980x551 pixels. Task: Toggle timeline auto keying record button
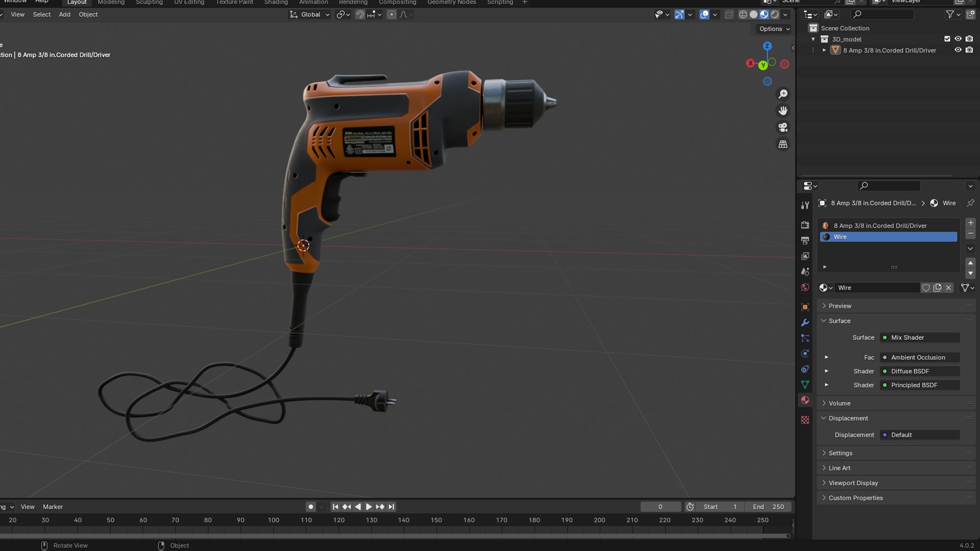[310, 507]
